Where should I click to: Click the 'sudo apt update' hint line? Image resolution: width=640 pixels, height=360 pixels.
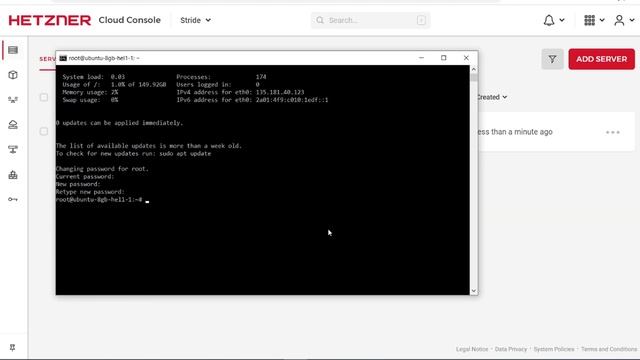[x=133, y=153]
